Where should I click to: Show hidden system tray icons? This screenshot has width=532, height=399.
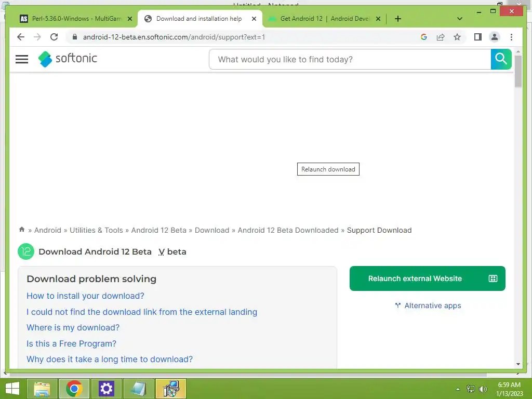(458, 389)
